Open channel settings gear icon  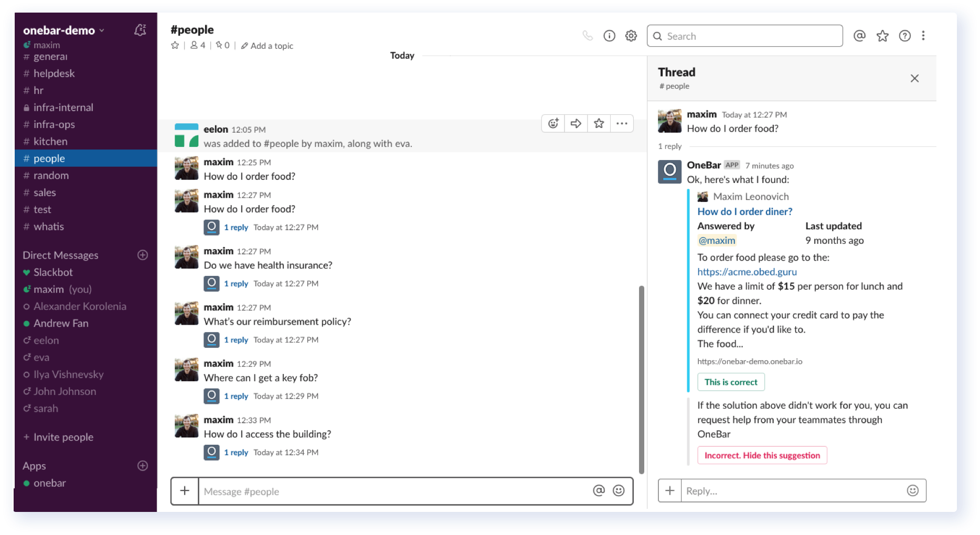tap(631, 36)
